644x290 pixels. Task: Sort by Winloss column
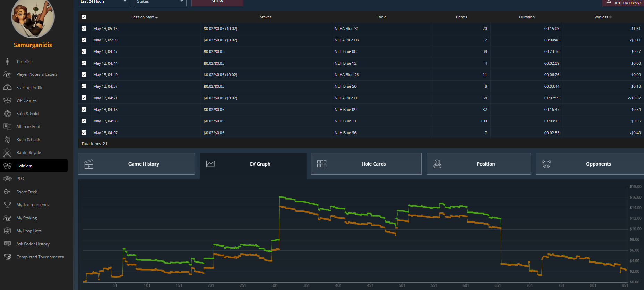[x=603, y=17]
